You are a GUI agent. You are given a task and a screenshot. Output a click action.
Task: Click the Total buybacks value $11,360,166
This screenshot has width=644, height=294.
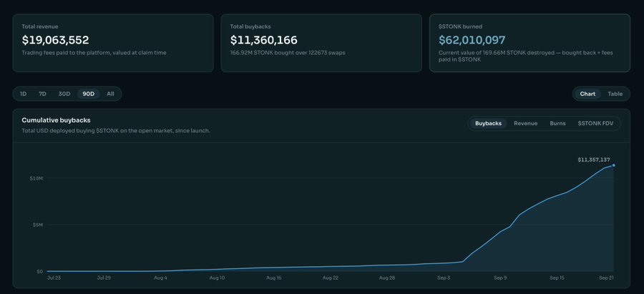[263, 40]
